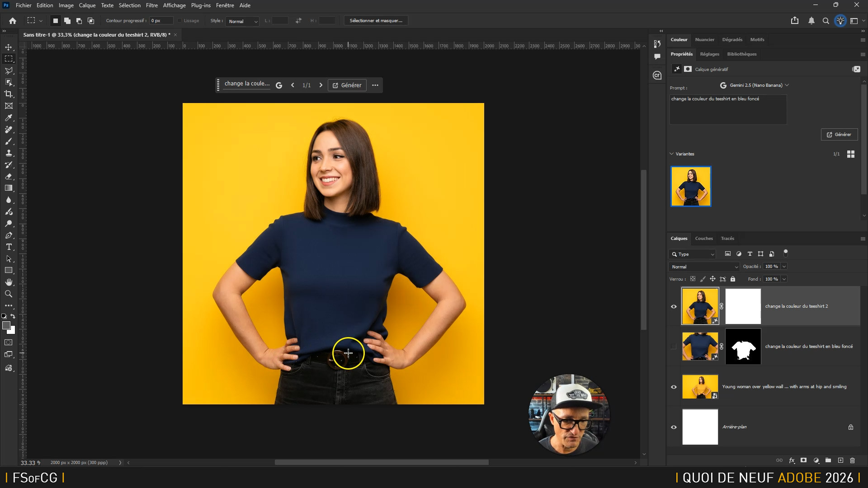Click Générer button in Properties panel

tap(839, 135)
